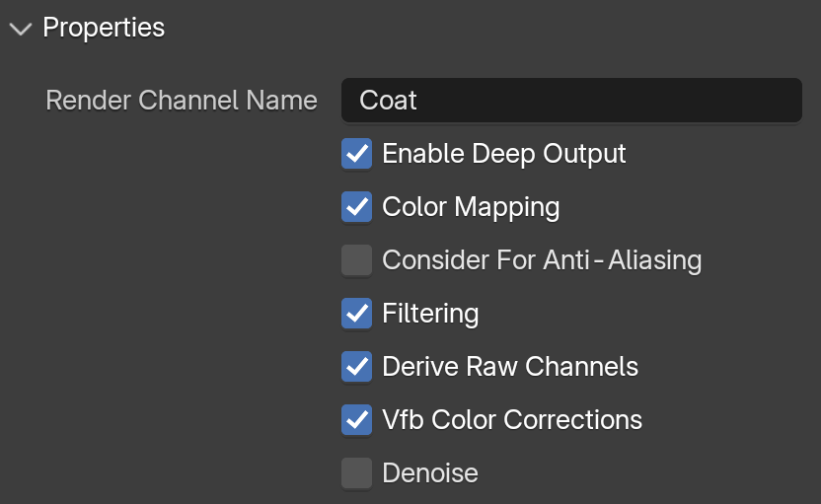Uncheck the Enable Deep Output checkbox
The image size is (821, 504).
[x=356, y=153]
